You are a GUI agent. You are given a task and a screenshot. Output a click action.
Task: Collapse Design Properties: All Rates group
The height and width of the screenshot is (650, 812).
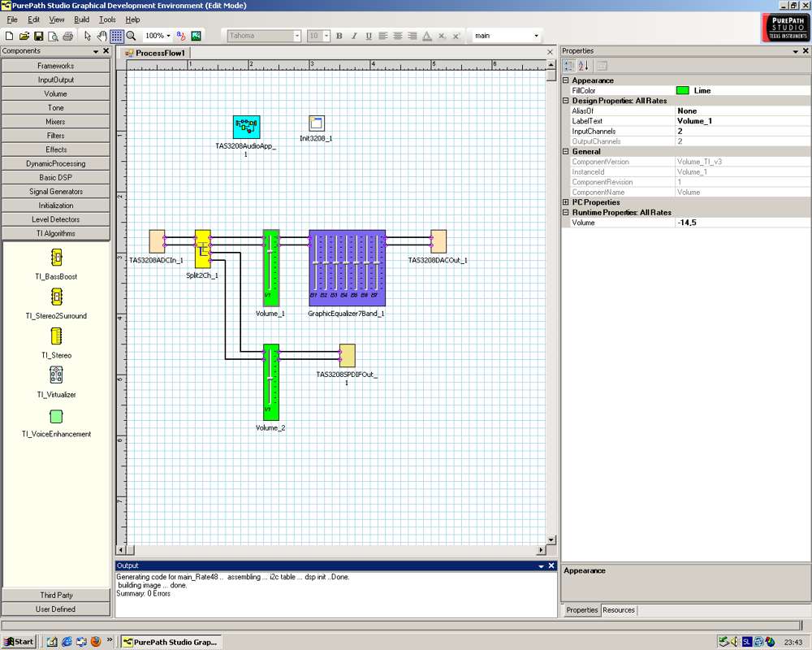(565, 101)
